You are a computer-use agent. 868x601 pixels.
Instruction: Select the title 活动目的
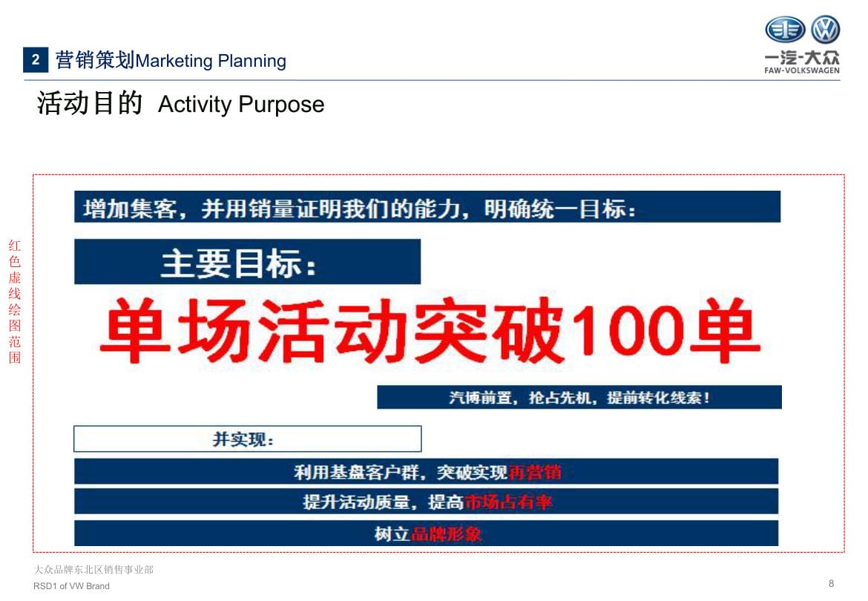pos(90,103)
